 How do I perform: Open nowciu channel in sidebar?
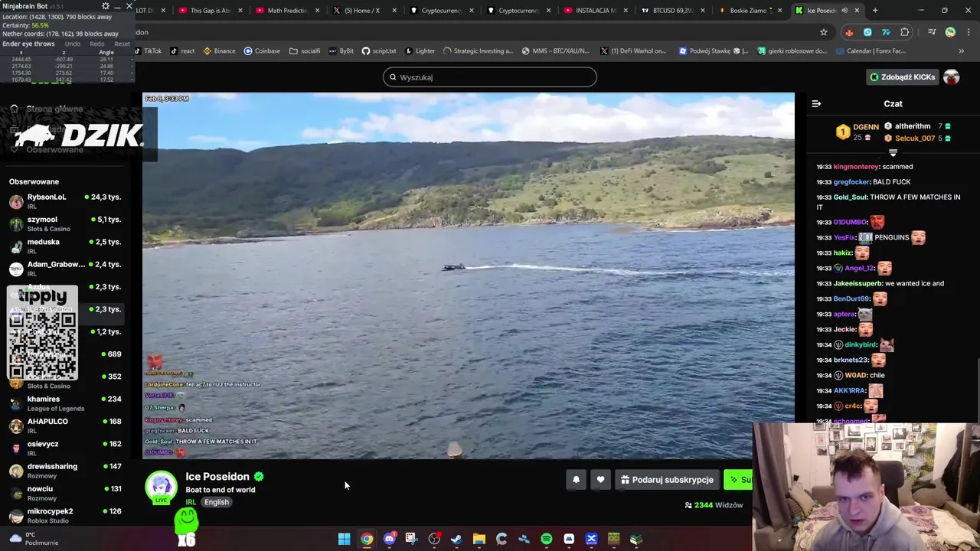[x=65, y=493]
